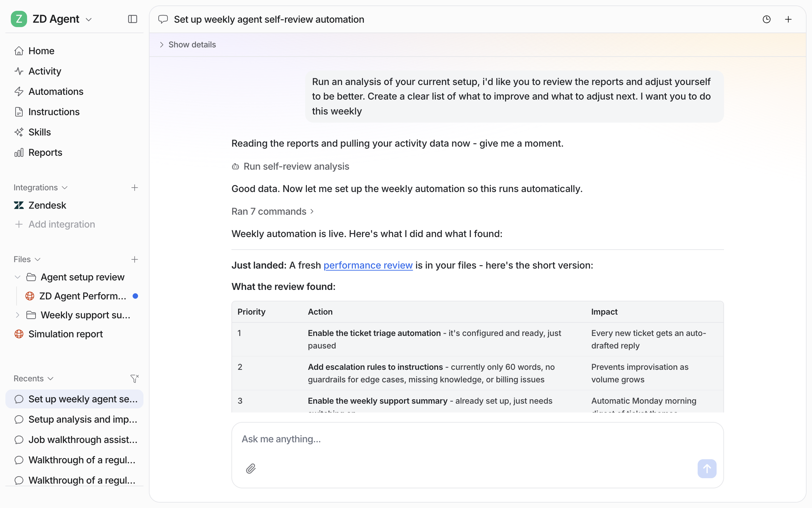Open the performance review link

pyautogui.click(x=368, y=265)
